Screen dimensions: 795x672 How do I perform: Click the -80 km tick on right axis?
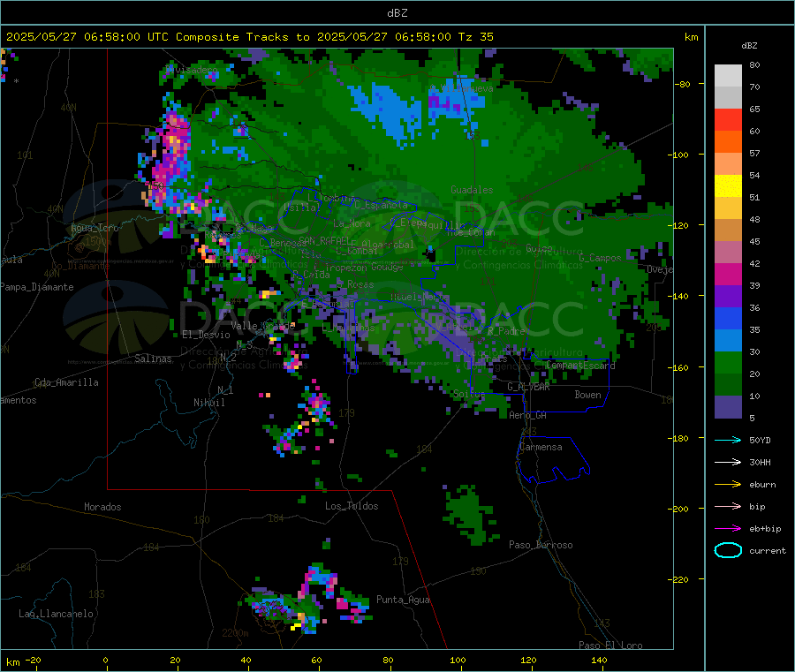point(683,84)
